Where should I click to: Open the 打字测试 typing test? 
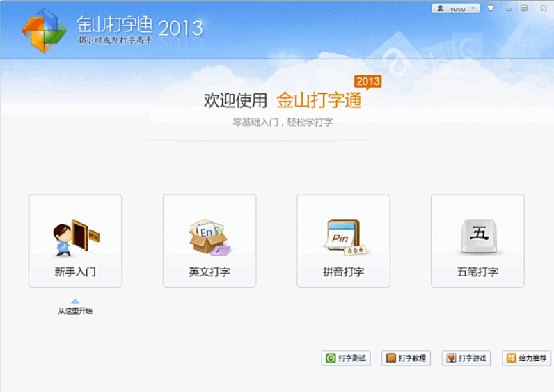(x=346, y=359)
